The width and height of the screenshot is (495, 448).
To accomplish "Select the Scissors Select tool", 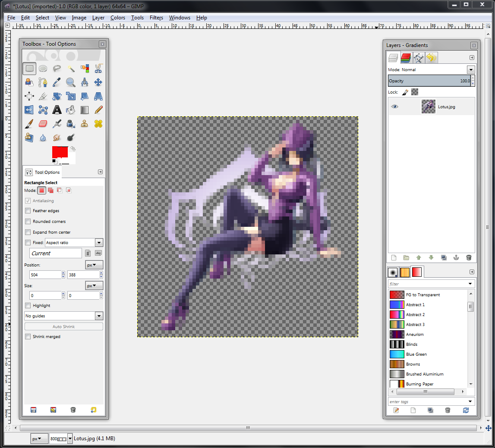I will click(98, 69).
